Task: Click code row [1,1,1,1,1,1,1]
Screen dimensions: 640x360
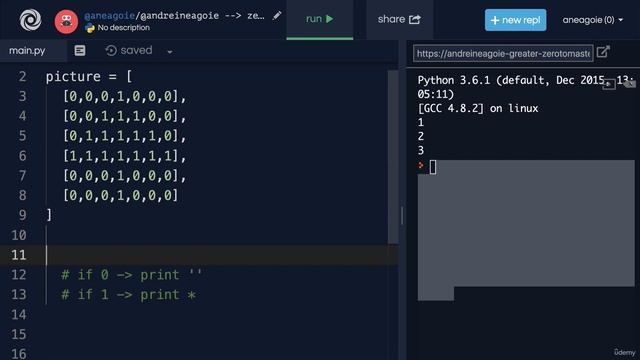Action: [124, 156]
